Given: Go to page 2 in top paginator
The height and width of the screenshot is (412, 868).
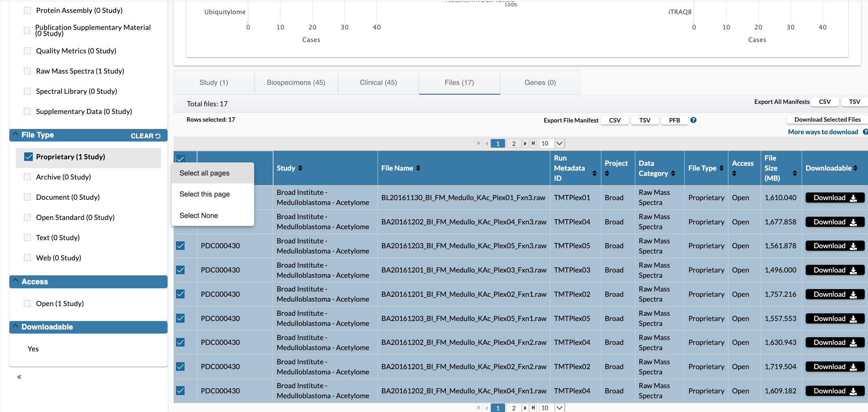Looking at the screenshot, I should pyautogui.click(x=514, y=144).
